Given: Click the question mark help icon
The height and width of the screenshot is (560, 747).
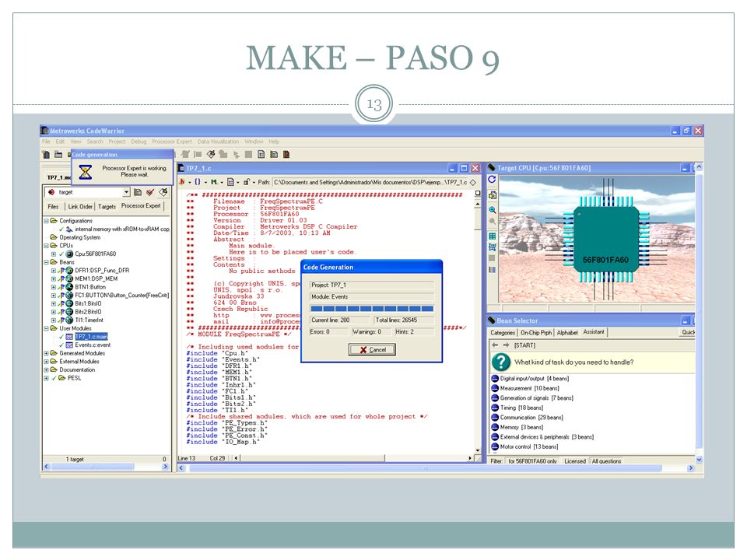Looking at the screenshot, I should (500, 362).
